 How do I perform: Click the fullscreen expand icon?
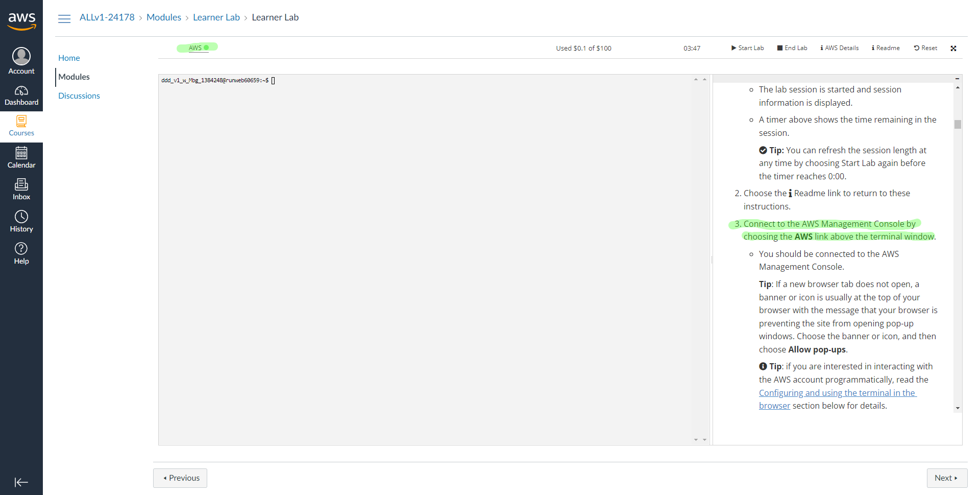click(x=953, y=49)
